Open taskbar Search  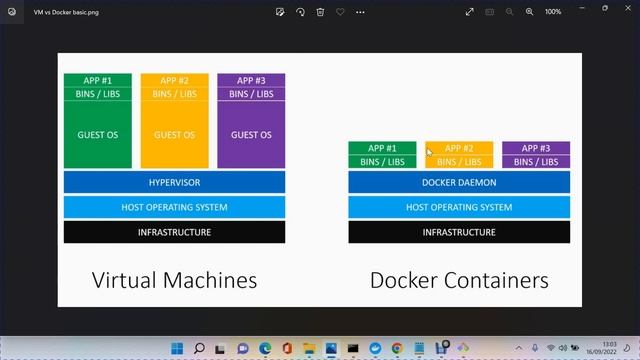pos(199,348)
